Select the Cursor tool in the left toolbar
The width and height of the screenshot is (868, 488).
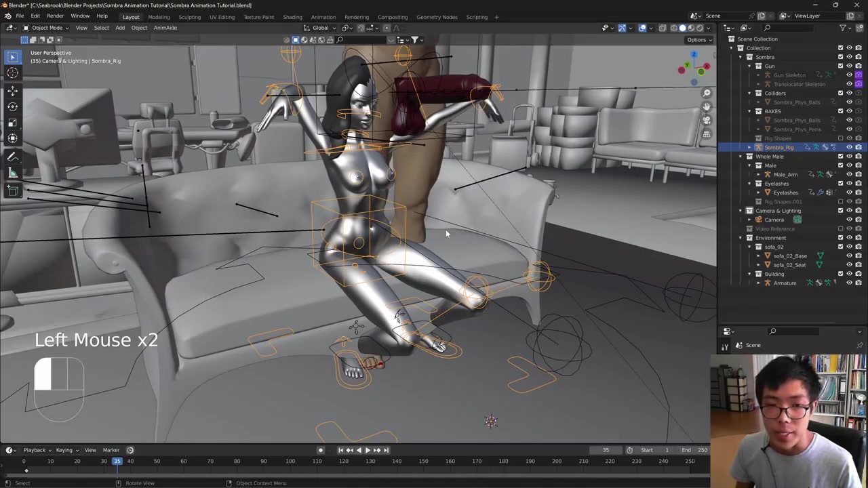click(x=12, y=73)
